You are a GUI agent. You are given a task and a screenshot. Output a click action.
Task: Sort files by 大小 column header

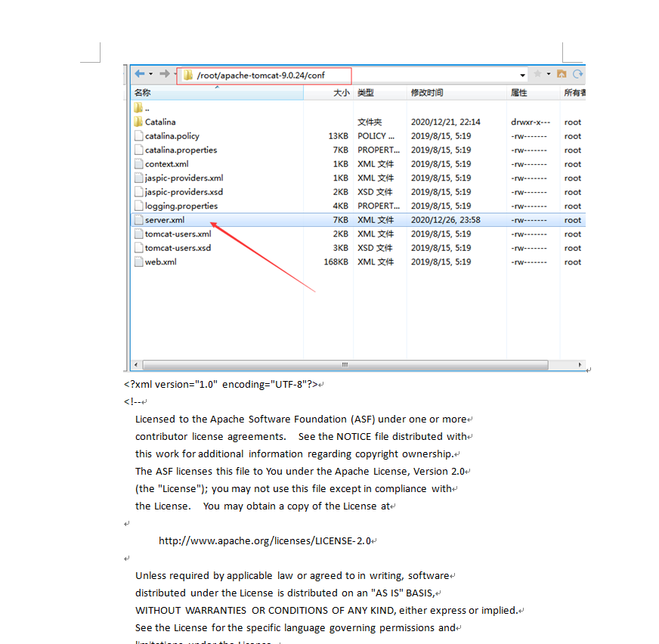(342, 93)
